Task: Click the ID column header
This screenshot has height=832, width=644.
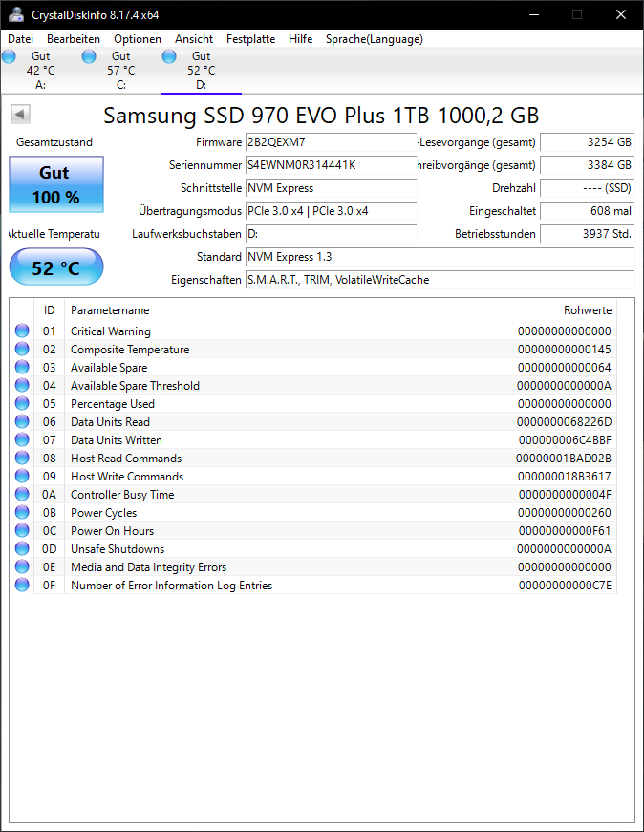Action: pos(49,310)
